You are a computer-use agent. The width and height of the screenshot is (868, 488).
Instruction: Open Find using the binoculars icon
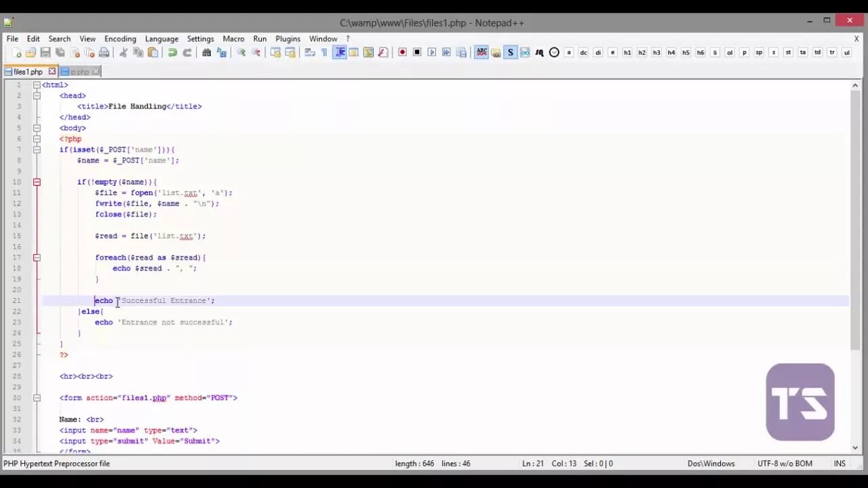pos(206,52)
